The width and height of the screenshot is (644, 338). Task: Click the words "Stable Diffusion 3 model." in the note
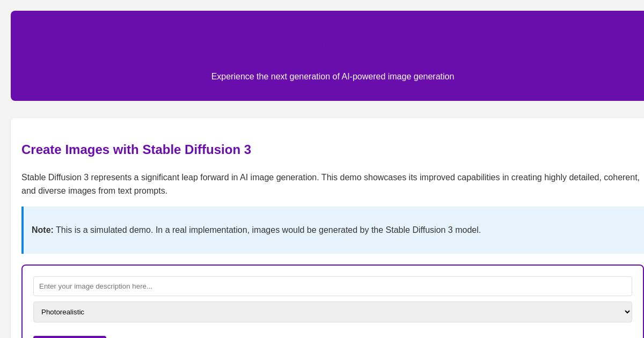pos(433,230)
